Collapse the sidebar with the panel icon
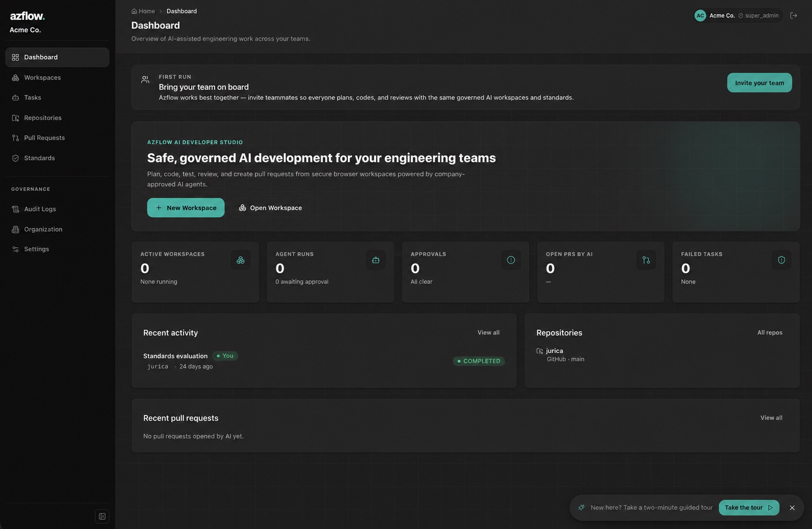This screenshot has height=529, width=812. coord(102,516)
